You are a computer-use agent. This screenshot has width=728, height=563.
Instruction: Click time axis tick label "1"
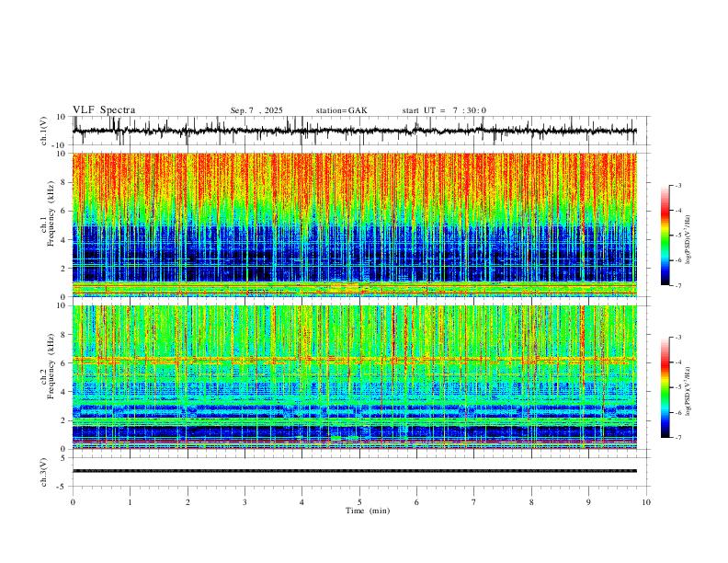click(130, 502)
